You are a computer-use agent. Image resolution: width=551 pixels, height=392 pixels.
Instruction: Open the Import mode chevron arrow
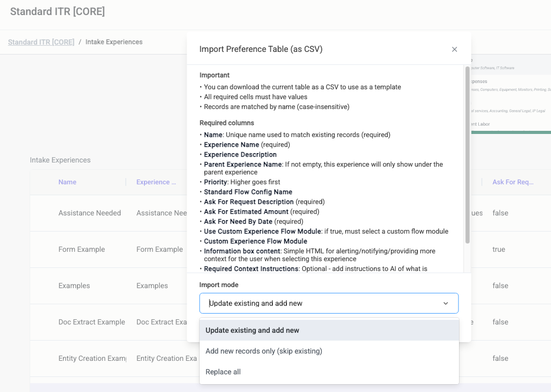[446, 303]
